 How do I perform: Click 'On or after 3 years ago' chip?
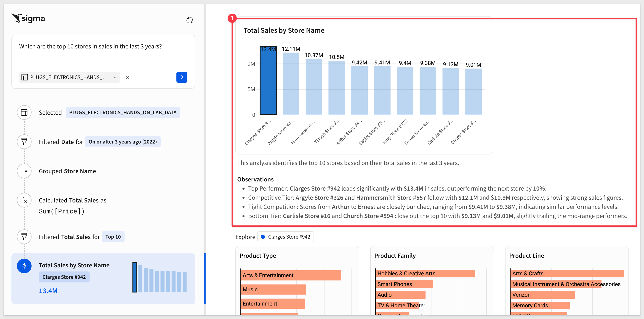pyautogui.click(x=122, y=142)
